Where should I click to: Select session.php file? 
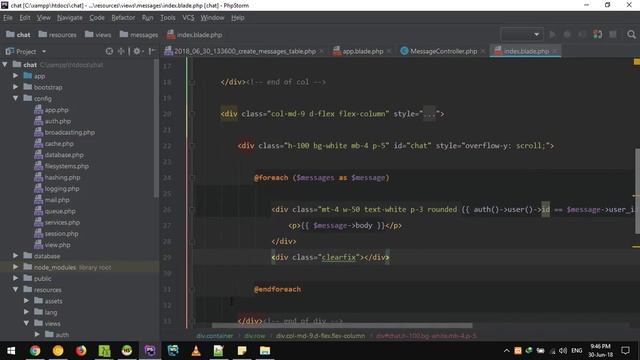[56, 233]
